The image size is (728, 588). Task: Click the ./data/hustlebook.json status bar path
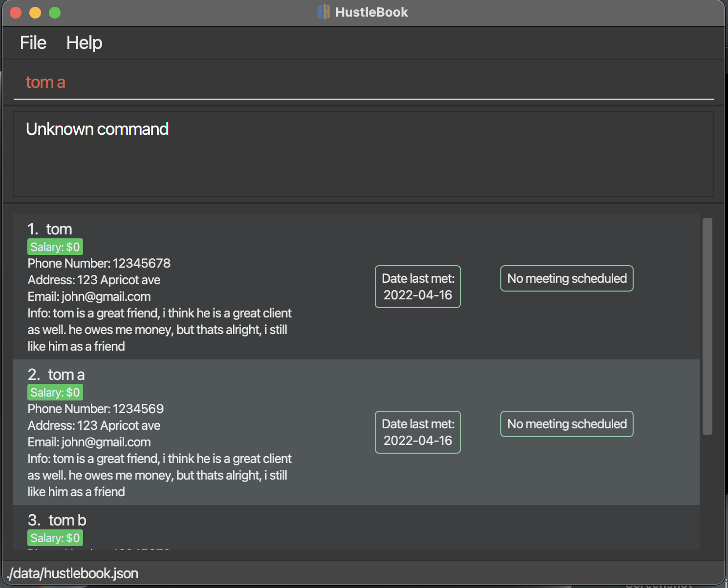pos(72,573)
